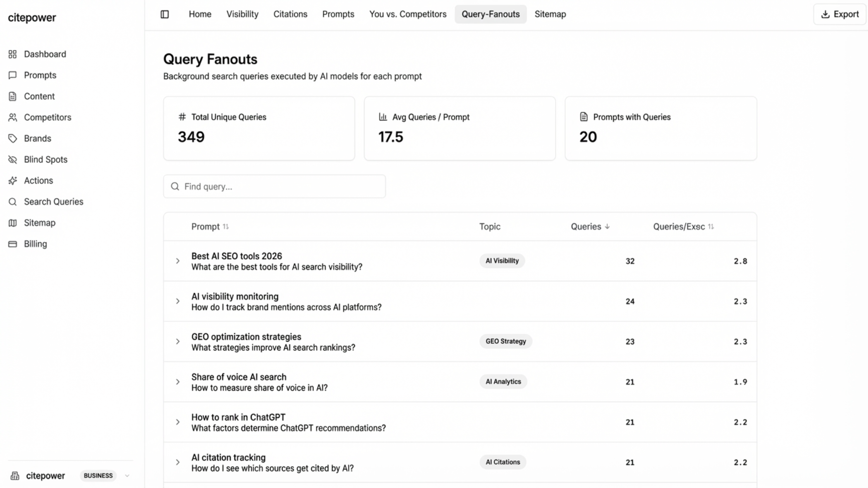This screenshot has width=868, height=488.
Task: Click the AI Visibility topic badge
Action: 502,261
